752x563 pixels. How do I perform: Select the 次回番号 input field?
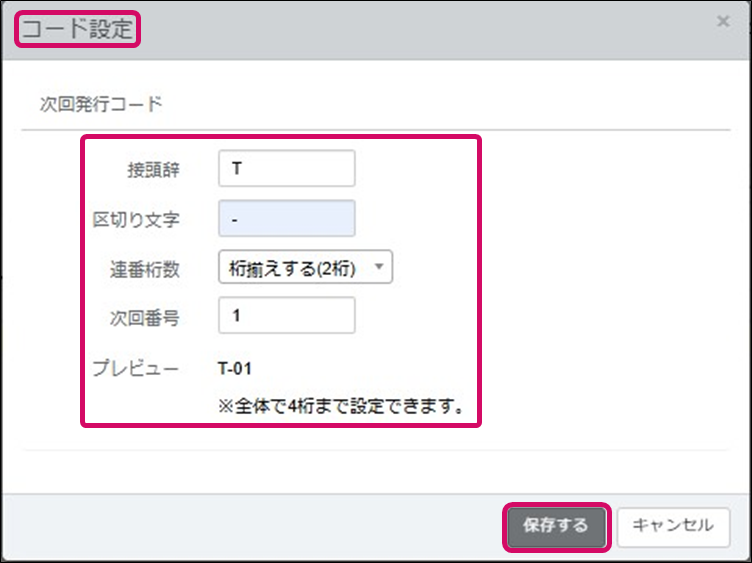tap(286, 316)
